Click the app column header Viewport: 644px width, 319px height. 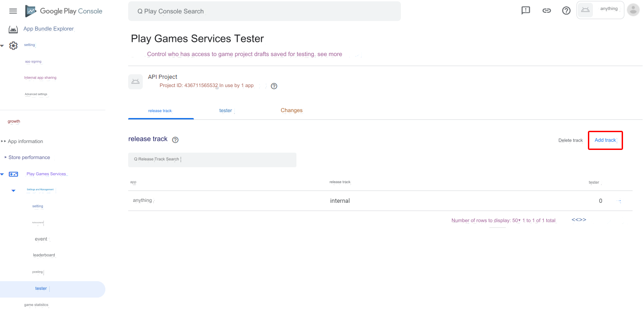[x=133, y=182]
